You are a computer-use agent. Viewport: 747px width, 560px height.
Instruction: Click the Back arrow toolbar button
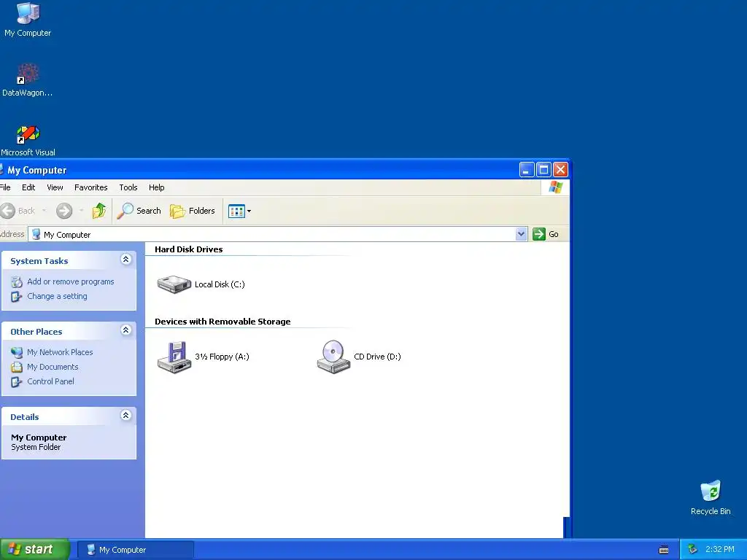(18, 211)
